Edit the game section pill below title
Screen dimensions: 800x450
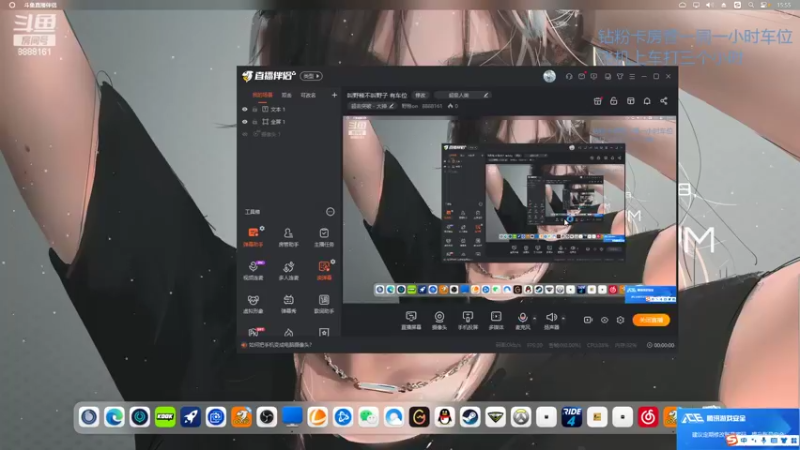pyautogui.click(x=372, y=106)
